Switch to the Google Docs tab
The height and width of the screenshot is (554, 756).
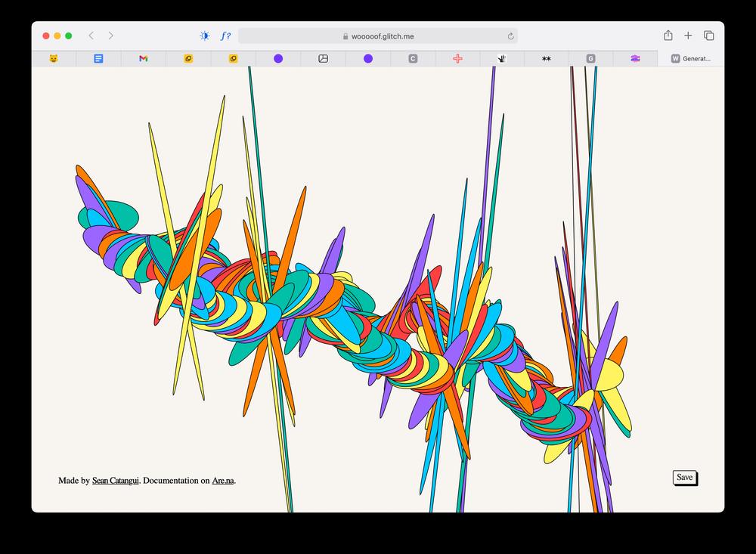point(98,59)
